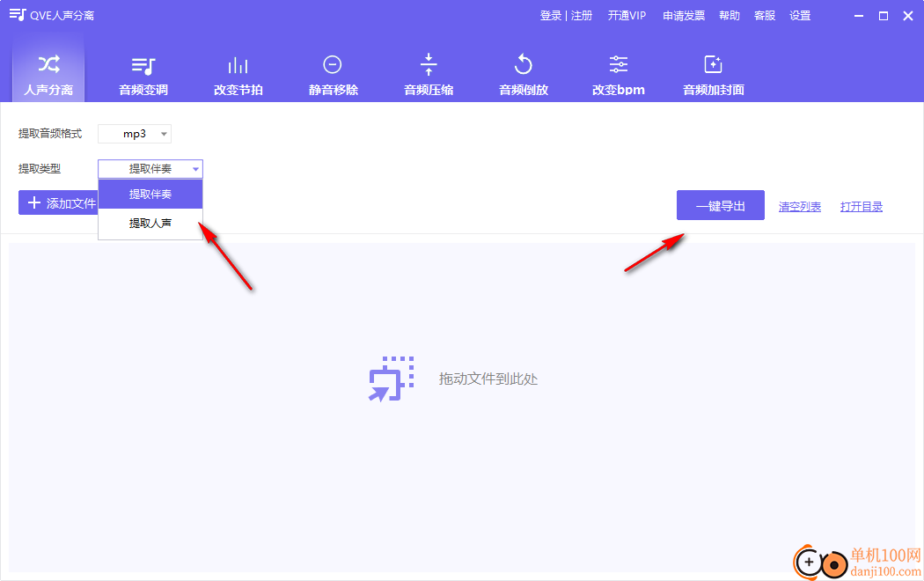Open the 改变节拍 tempo change tool
This screenshot has height=581, width=924.
[x=238, y=75]
